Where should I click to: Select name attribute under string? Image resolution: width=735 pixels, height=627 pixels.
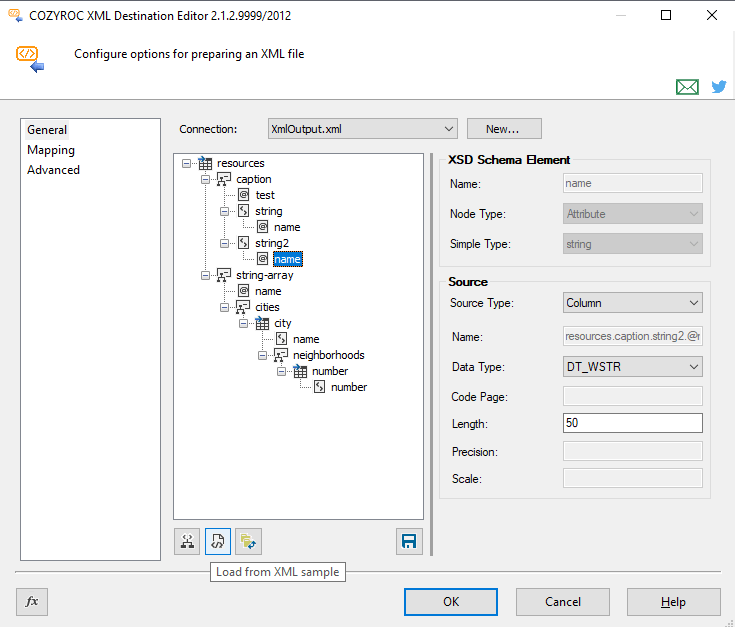tap(287, 227)
